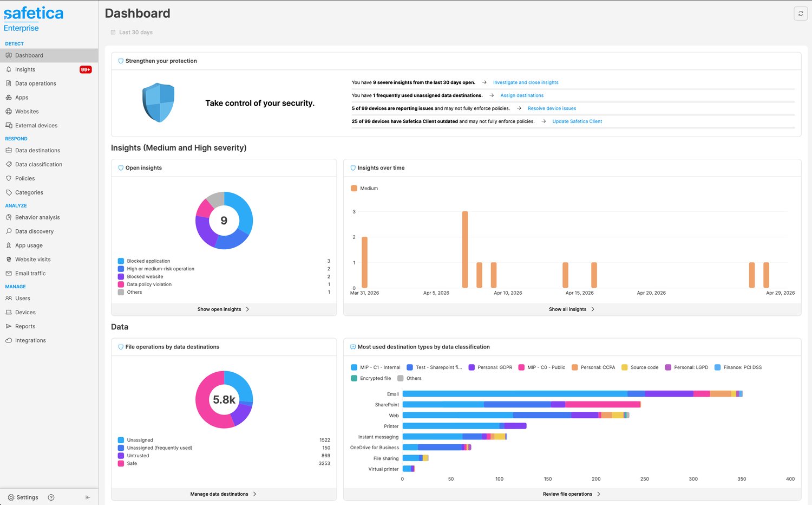812x505 pixels.
Task: Toggle Source code legend swatch
Action: tap(625, 367)
